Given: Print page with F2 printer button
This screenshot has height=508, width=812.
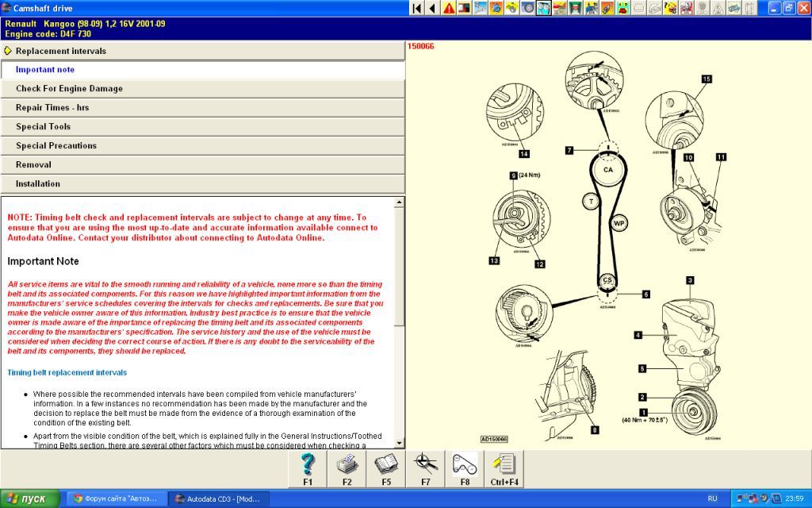Looking at the screenshot, I should tap(347, 468).
